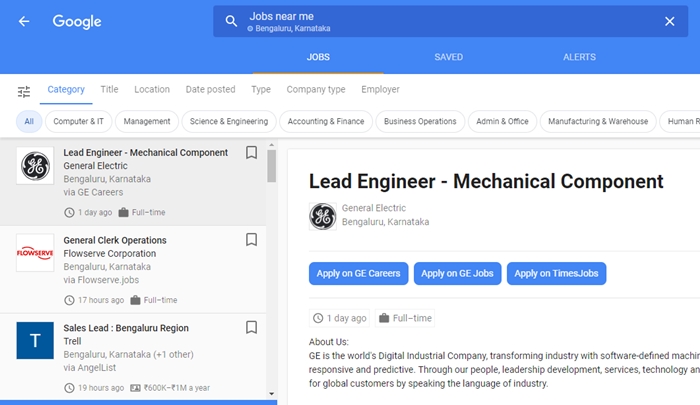700x405 pixels.
Task: Click the magnifying glass search icon
Action: [231, 21]
